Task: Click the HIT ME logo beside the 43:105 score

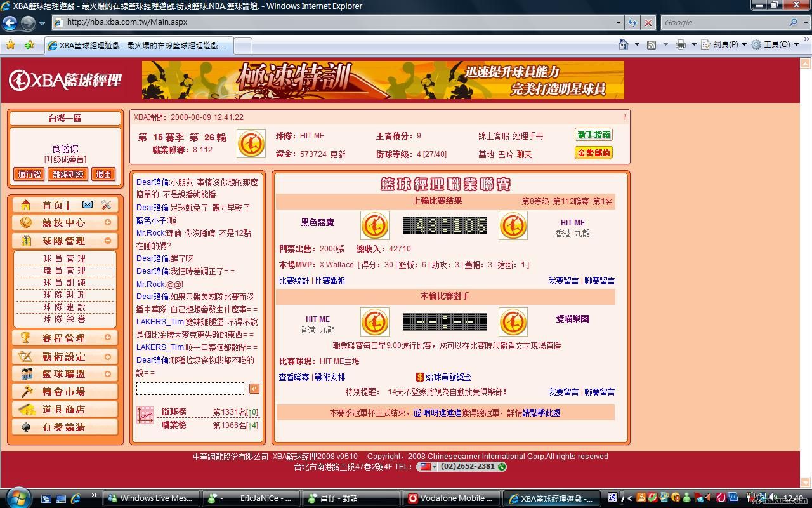Action: coord(513,225)
